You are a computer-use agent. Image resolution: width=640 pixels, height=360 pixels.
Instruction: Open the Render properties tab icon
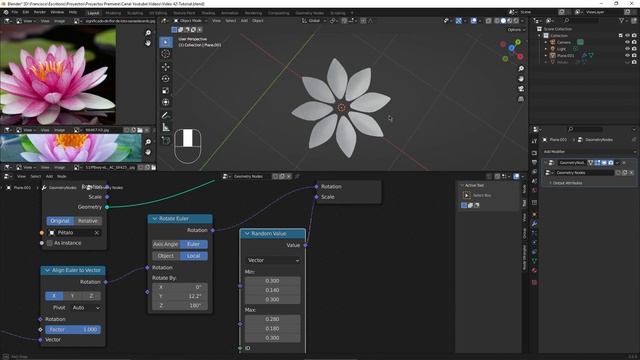click(x=534, y=153)
